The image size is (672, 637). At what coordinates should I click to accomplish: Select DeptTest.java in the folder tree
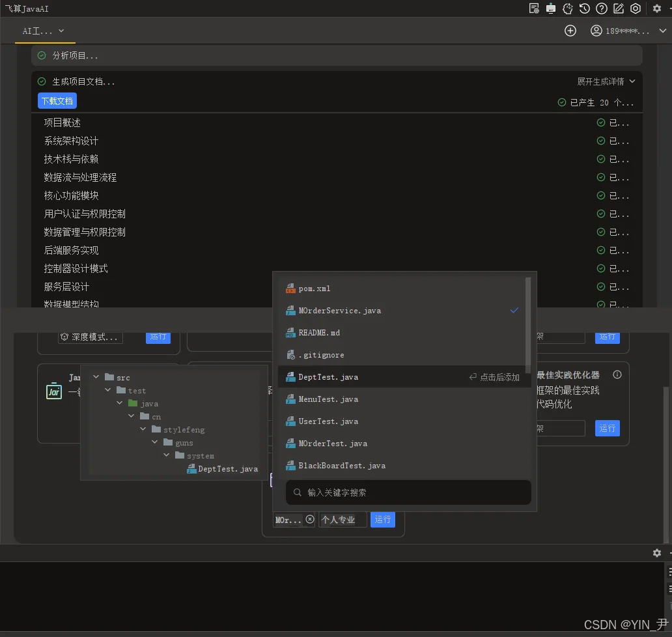pyautogui.click(x=223, y=469)
